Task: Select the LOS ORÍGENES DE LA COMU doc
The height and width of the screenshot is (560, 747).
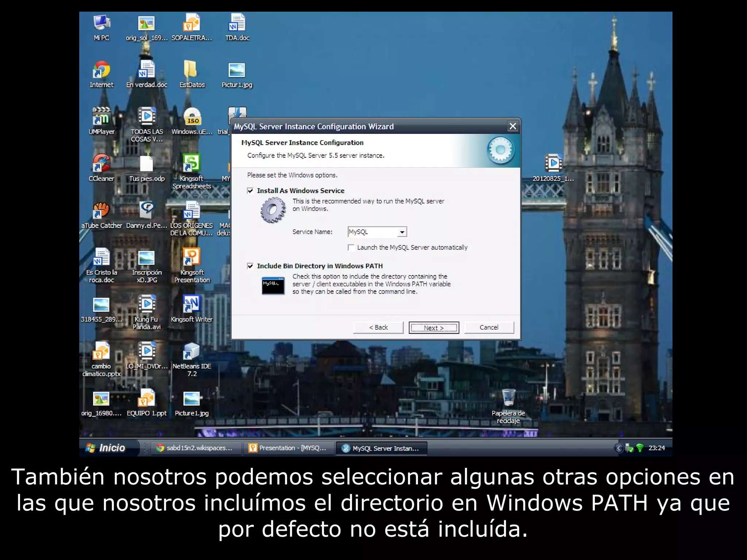Action: pos(192,219)
